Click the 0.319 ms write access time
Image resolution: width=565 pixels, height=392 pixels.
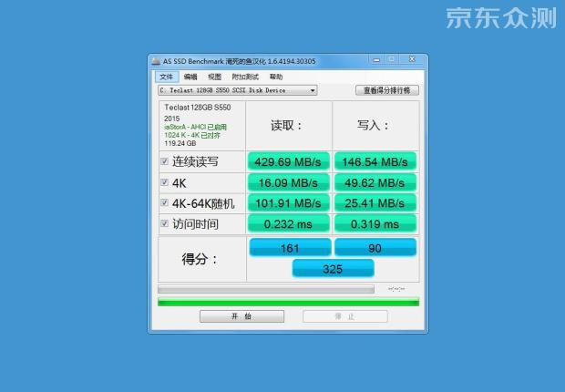click(x=375, y=224)
